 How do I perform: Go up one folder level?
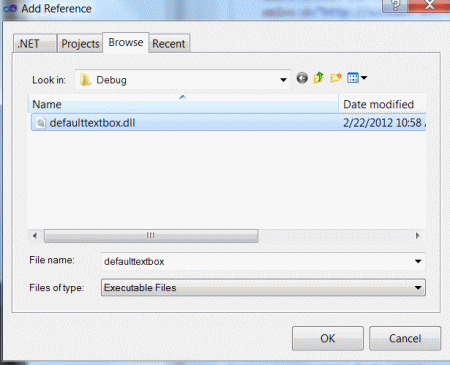pyautogui.click(x=319, y=78)
